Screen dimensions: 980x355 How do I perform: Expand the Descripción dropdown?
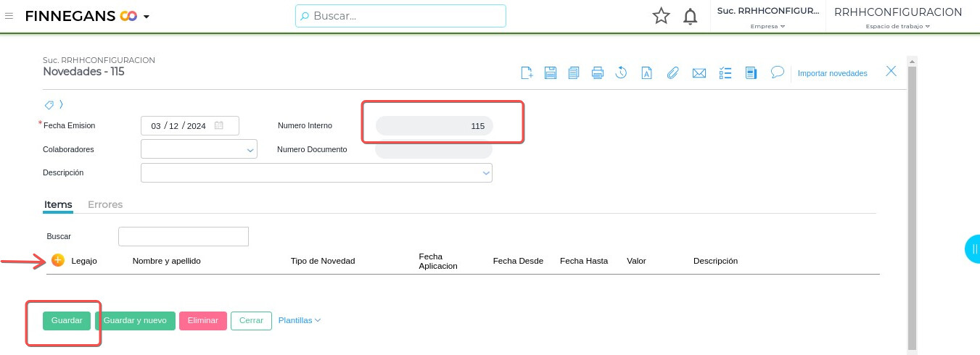click(x=485, y=173)
